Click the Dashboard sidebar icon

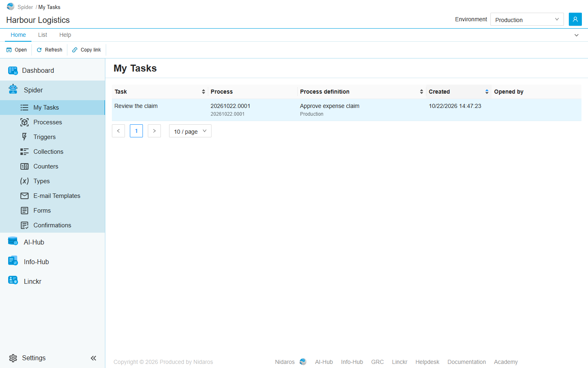(x=13, y=70)
